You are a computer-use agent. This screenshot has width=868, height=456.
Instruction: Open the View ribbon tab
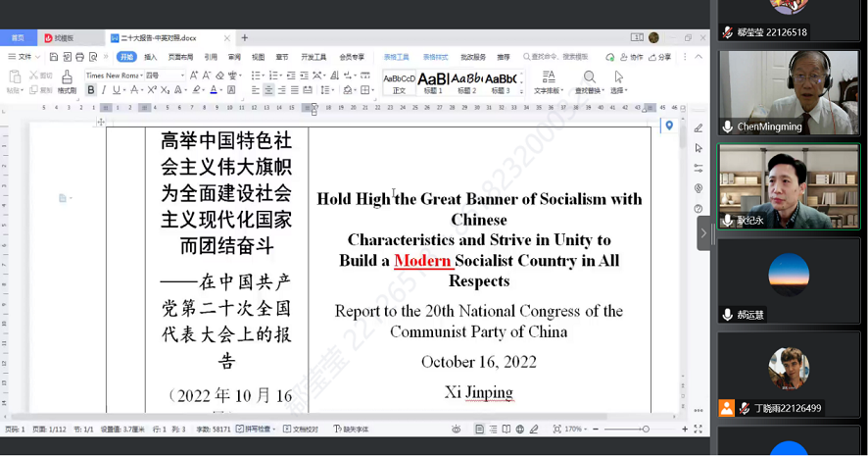coord(259,57)
